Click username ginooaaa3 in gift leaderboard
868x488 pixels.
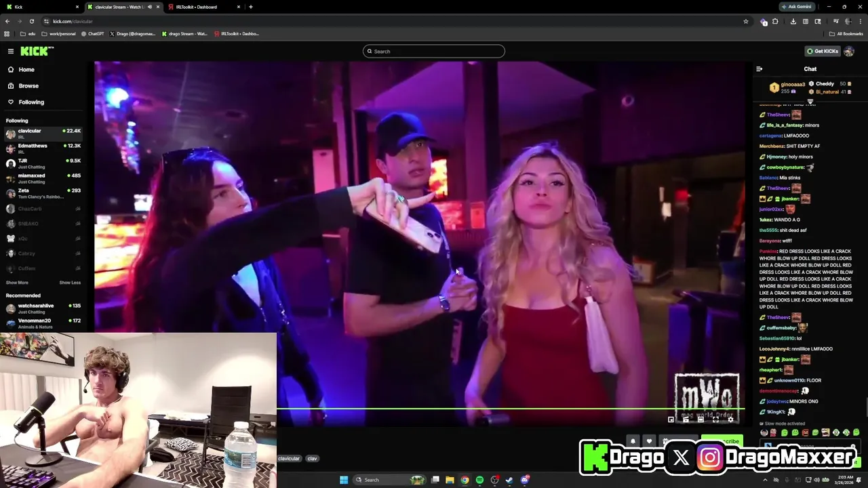[x=793, y=85]
